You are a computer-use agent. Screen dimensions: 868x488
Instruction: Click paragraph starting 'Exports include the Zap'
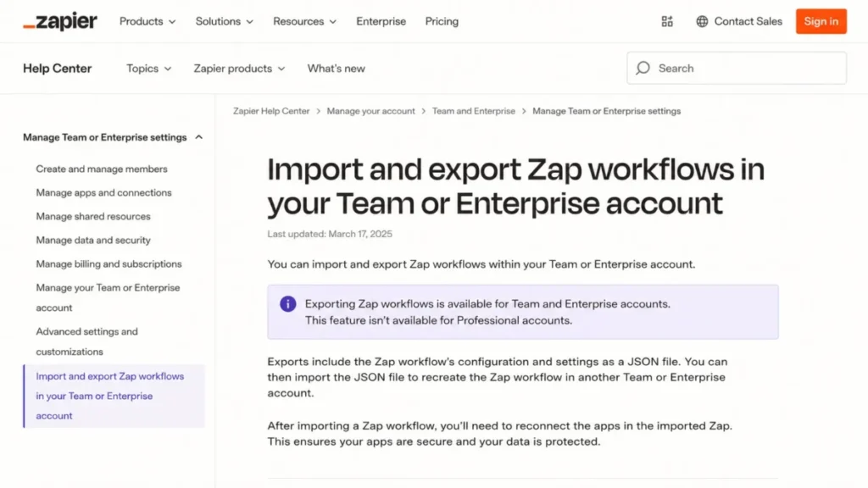[x=497, y=377]
